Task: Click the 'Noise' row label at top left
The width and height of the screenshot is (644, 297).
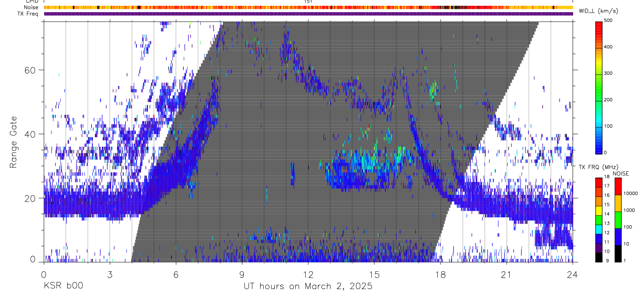Action: coord(31,7)
